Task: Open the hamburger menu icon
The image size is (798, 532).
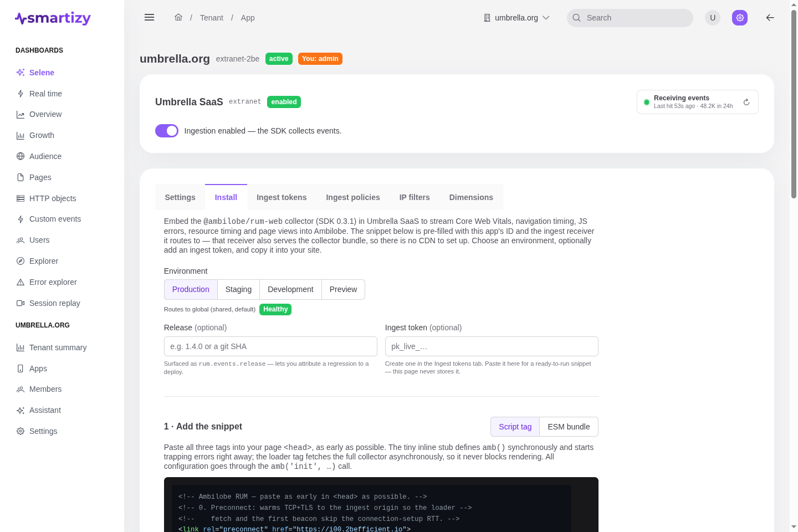Action: click(x=149, y=17)
